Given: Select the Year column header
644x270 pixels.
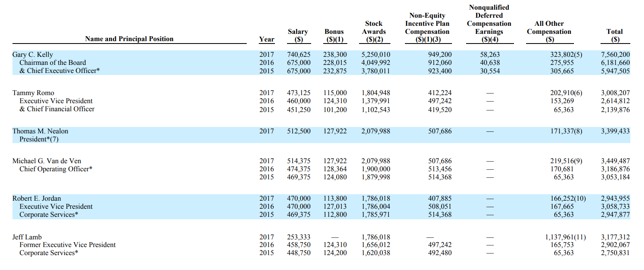Looking at the screenshot, I should [x=266, y=39].
